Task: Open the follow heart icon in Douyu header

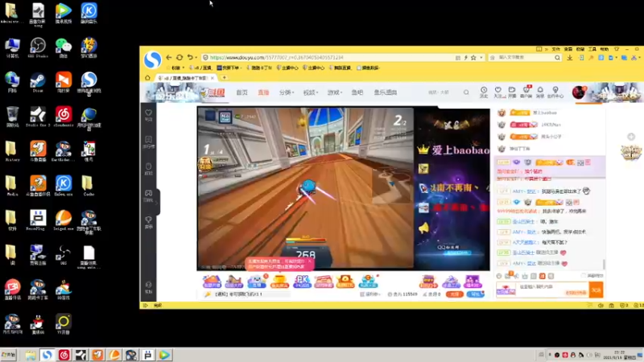Action: coord(498,92)
